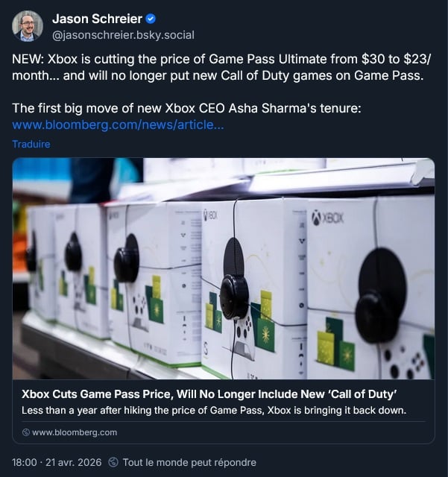Open Jason Schreier's profile avatar

pos(28,26)
